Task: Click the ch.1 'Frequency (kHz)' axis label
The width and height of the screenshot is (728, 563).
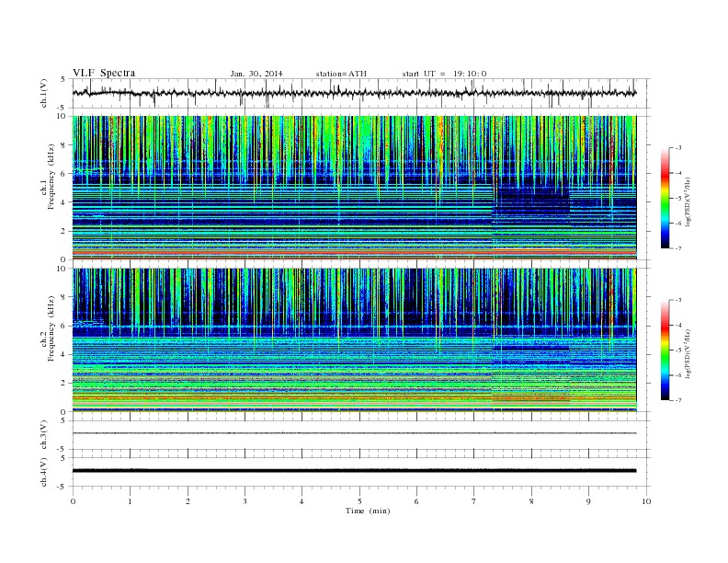Action: coord(51,177)
